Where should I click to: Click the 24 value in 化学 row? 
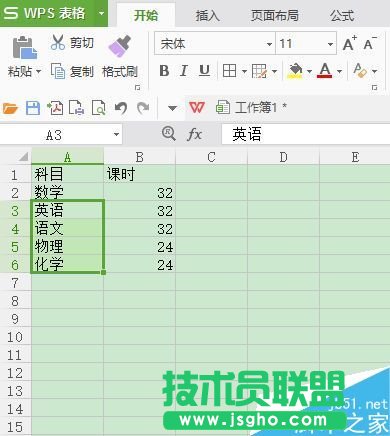pyautogui.click(x=140, y=265)
